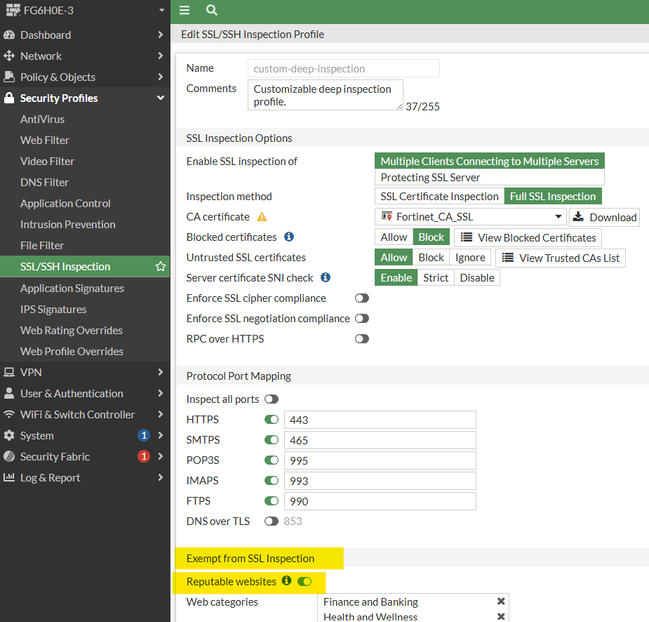This screenshot has height=622, width=649.
Task: Enable the RPC over HTTPS toggle
Action: 362,339
